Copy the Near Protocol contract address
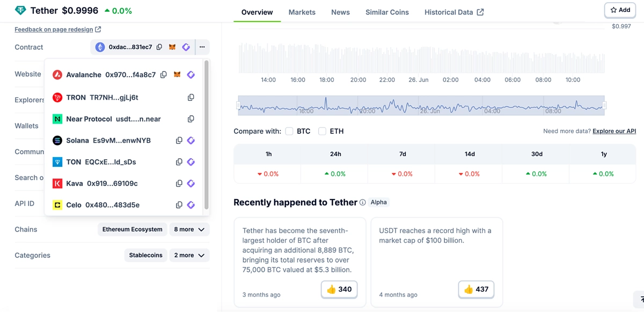The width and height of the screenshot is (644, 312). pos(191,119)
